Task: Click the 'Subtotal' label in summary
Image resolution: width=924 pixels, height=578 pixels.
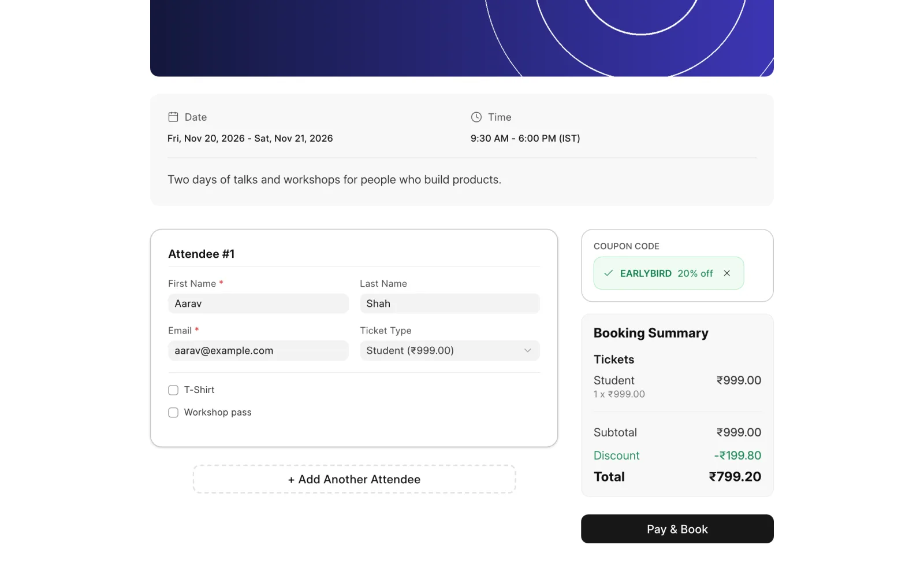Action: point(615,432)
